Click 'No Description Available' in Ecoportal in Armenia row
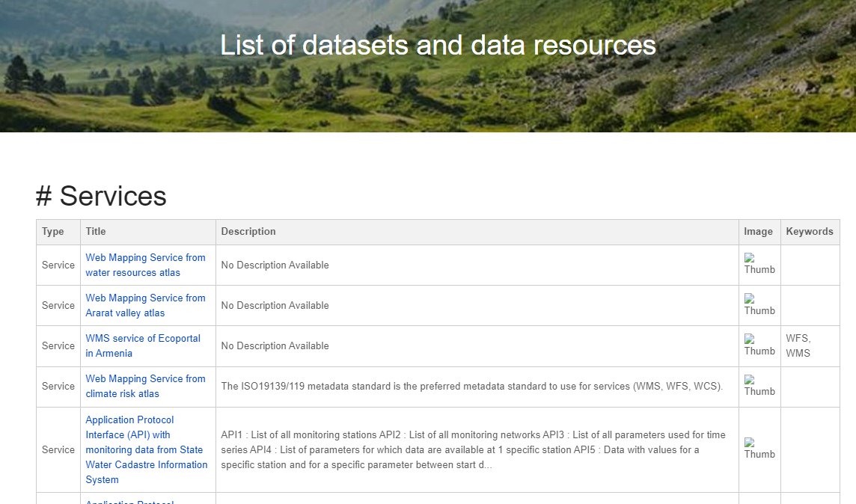Screen dimensions: 856x504 tap(275, 345)
